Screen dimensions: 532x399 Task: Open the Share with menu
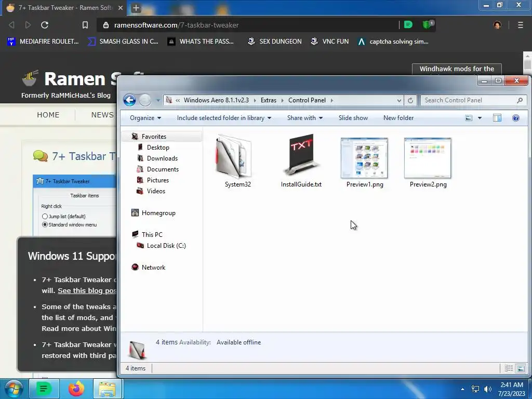point(304,118)
